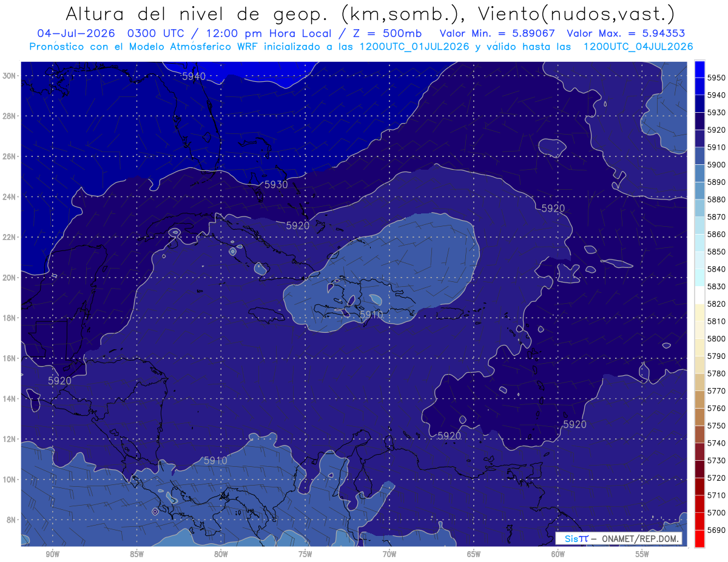Click 'Modelo Atmosferico WRF' in the subtitle

coord(192,46)
